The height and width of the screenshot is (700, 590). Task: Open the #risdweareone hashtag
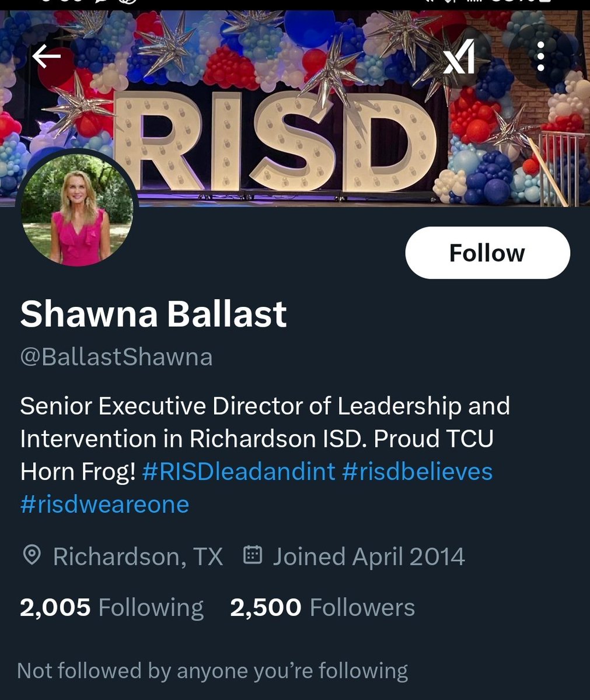[x=104, y=504]
